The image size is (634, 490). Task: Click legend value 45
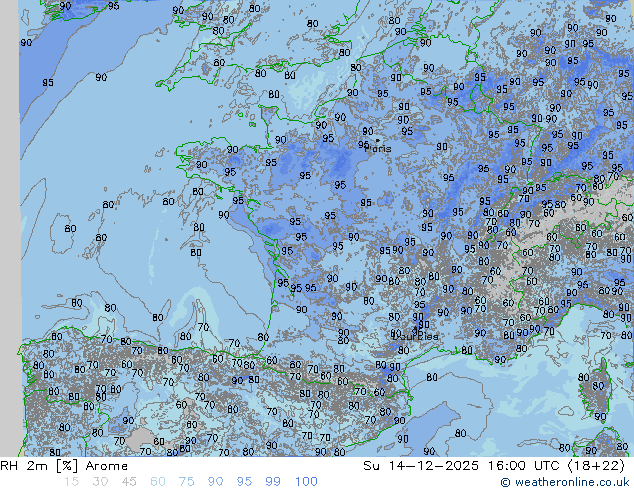point(129,482)
